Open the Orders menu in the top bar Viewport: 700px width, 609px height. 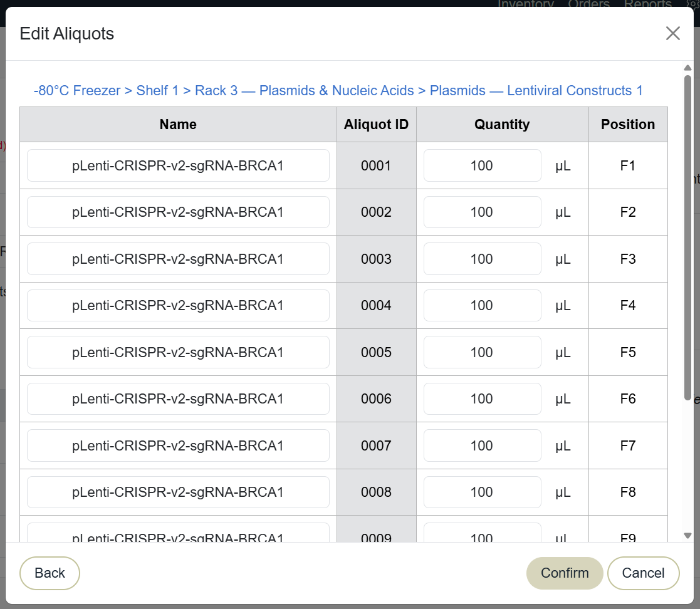coord(588,4)
